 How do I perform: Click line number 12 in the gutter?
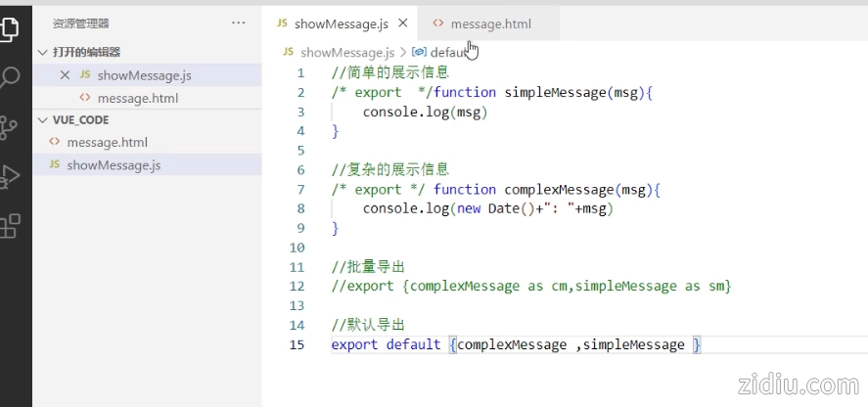coord(297,287)
